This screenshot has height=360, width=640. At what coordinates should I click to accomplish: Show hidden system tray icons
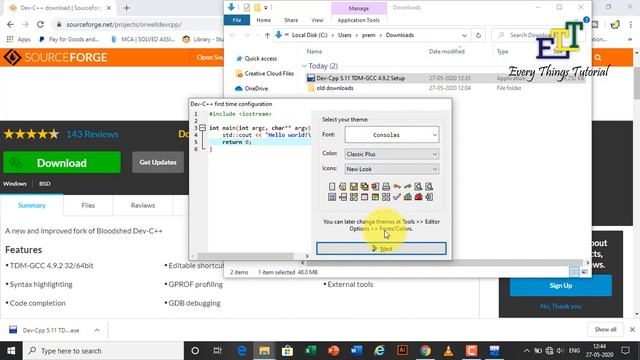tap(527, 351)
